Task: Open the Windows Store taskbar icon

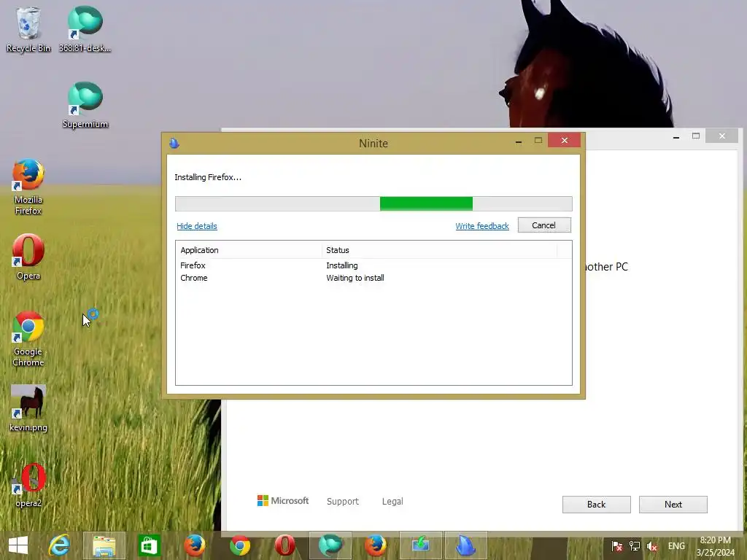Action: (x=149, y=545)
